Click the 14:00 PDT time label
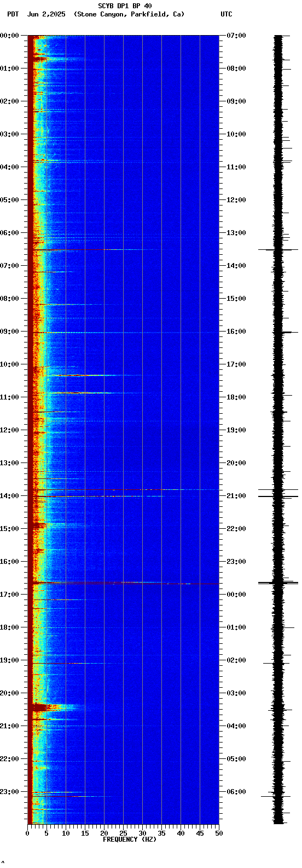Screen dimensions: 302x868 tap(9, 496)
